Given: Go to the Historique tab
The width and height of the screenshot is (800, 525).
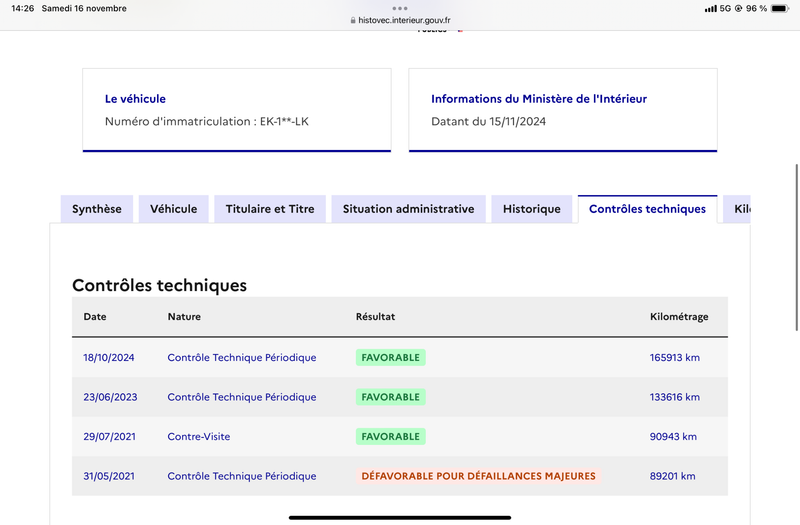Looking at the screenshot, I should (532, 209).
